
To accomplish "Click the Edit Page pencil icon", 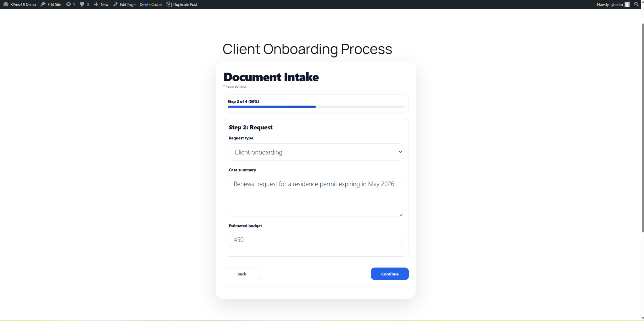I will [115, 4].
